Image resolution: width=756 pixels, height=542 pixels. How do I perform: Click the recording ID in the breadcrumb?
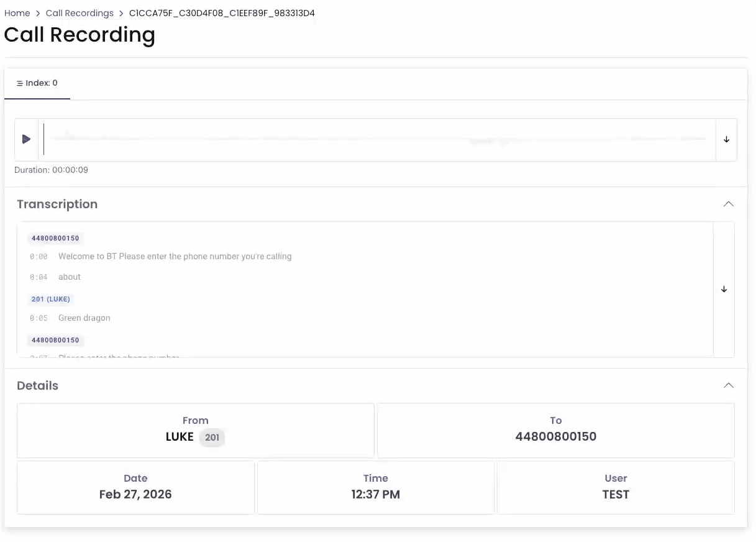click(222, 12)
